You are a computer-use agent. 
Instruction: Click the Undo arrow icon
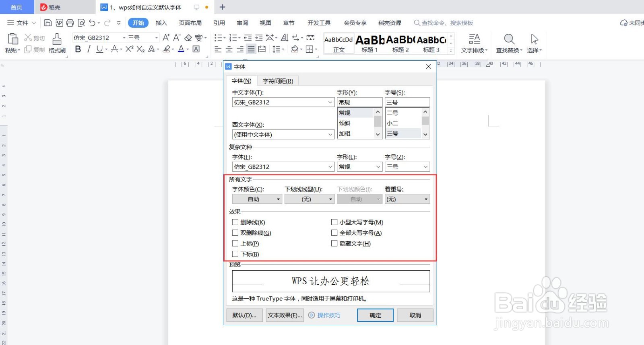92,23
